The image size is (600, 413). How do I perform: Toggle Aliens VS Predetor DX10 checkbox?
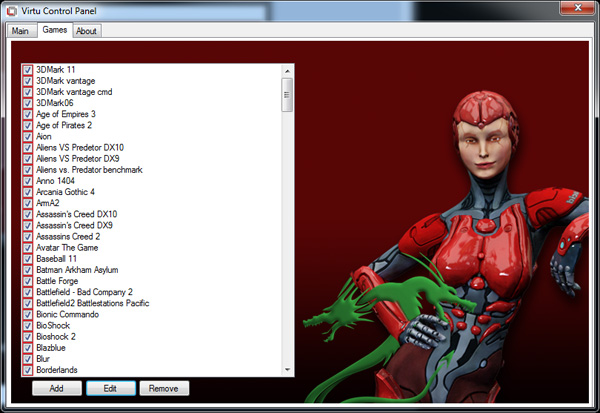point(28,147)
